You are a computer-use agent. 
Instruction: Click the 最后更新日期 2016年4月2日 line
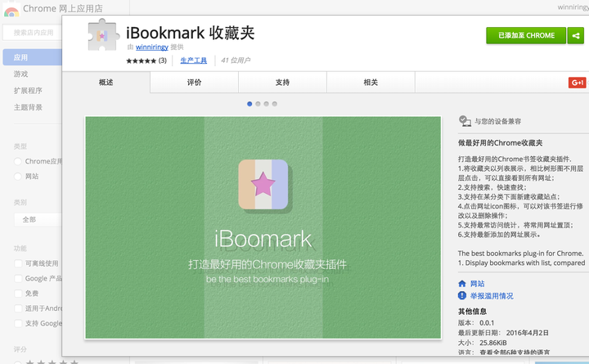(503, 333)
